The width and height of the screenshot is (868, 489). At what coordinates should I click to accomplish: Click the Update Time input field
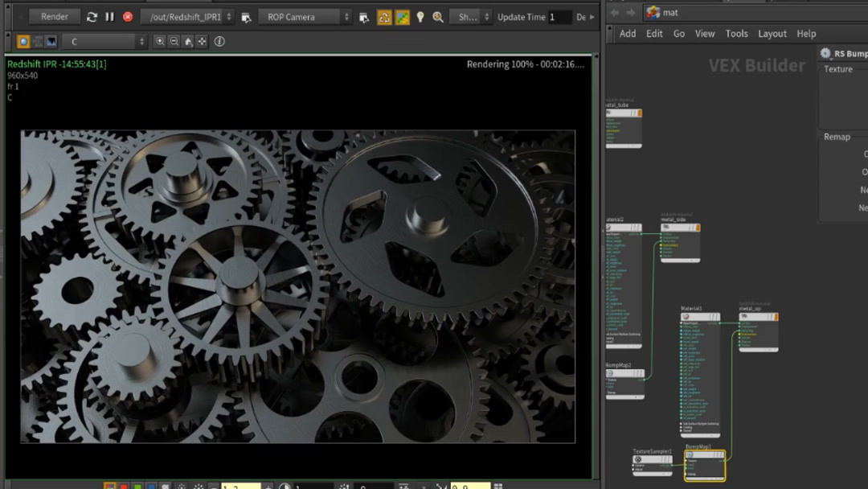560,17
